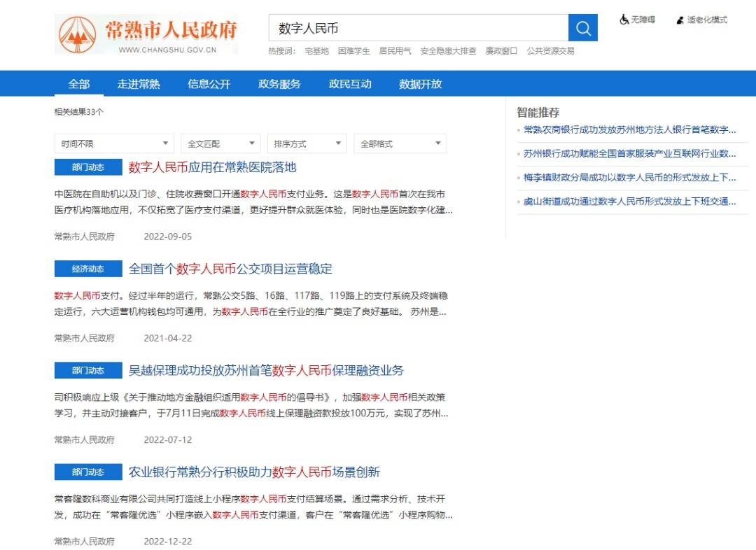
Task: Click snippet starting 常客隆数科商业有限公司
Action: (253, 507)
